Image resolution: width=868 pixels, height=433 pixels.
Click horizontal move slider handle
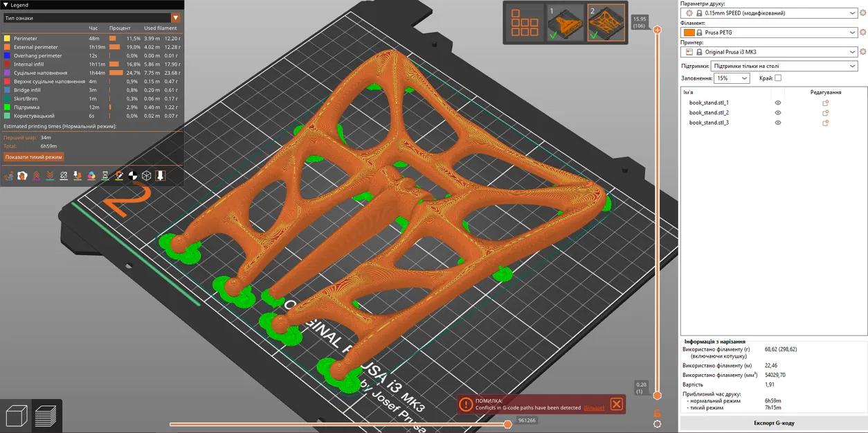[507, 424]
